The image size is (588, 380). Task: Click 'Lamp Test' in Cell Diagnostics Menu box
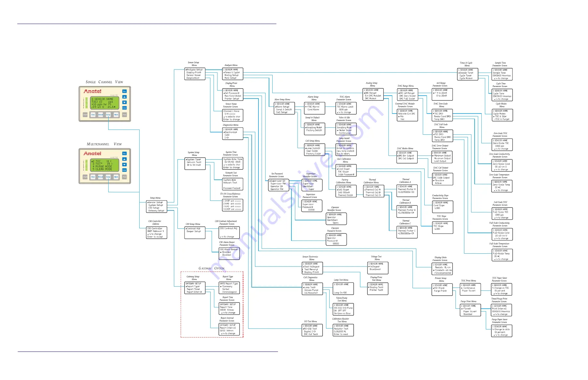pyautogui.click(x=310, y=287)
